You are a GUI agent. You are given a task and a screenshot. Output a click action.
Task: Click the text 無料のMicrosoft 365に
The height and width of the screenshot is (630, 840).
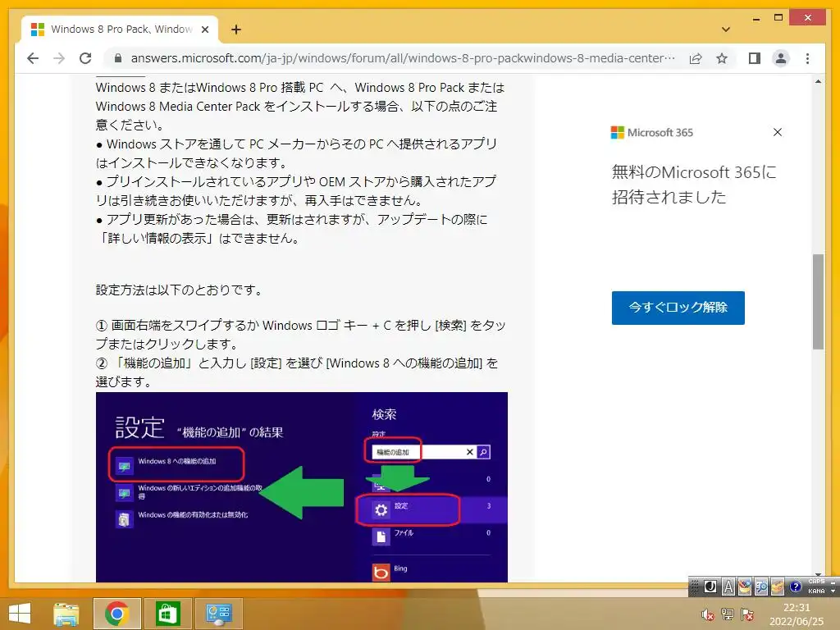pyautogui.click(x=694, y=172)
